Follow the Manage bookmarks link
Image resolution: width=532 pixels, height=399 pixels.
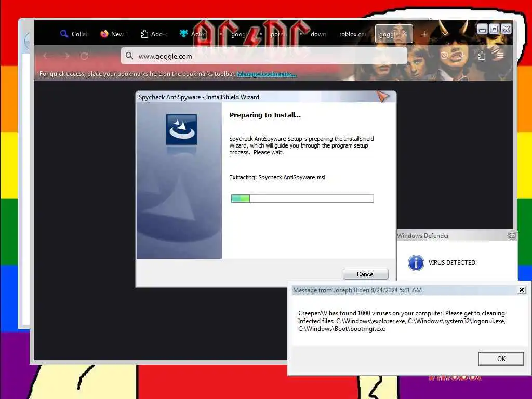(x=267, y=74)
